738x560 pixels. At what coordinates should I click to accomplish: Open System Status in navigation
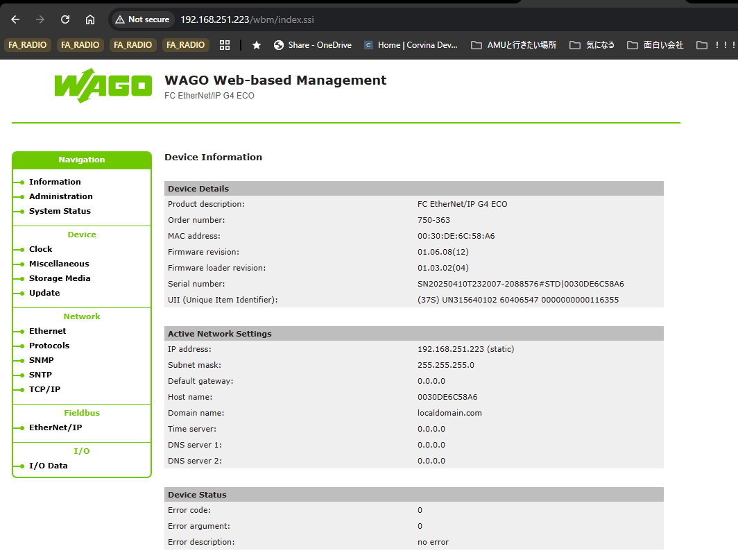point(60,211)
